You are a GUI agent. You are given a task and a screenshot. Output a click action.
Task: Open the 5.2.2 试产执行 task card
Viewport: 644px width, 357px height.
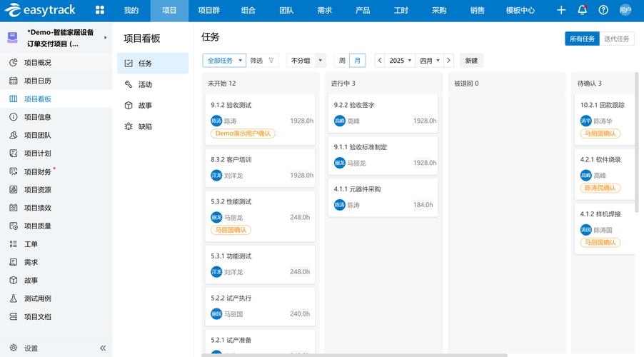coord(260,306)
